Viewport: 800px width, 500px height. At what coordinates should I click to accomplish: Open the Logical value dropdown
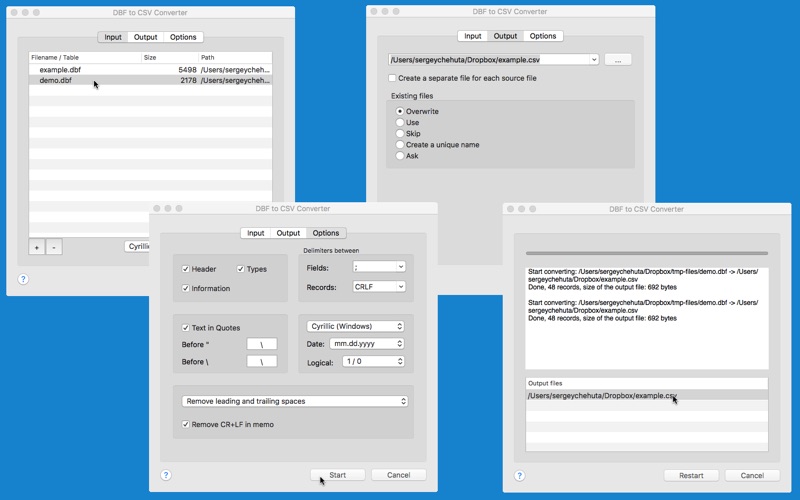(x=373, y=361)
